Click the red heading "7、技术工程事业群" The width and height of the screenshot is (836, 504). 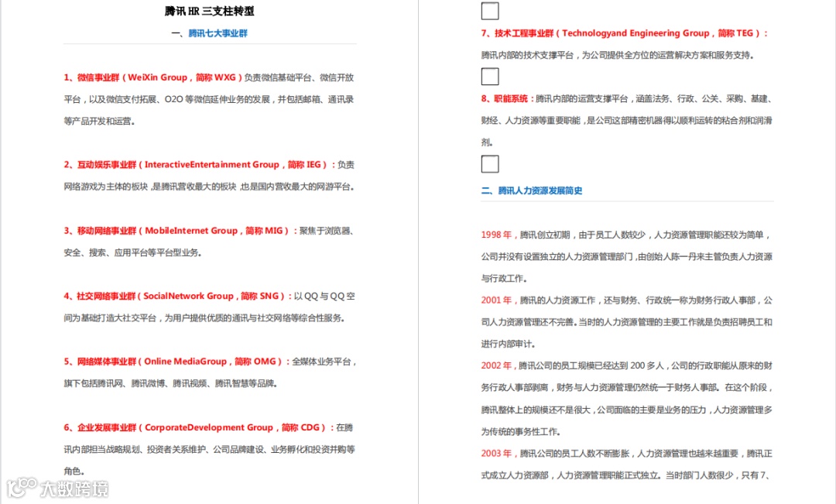(x=517, y=33)
